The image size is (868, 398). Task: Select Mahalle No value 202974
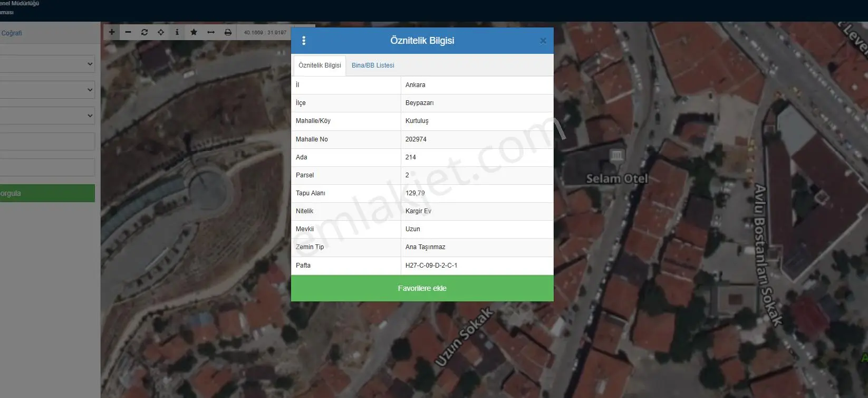(416, 139)
